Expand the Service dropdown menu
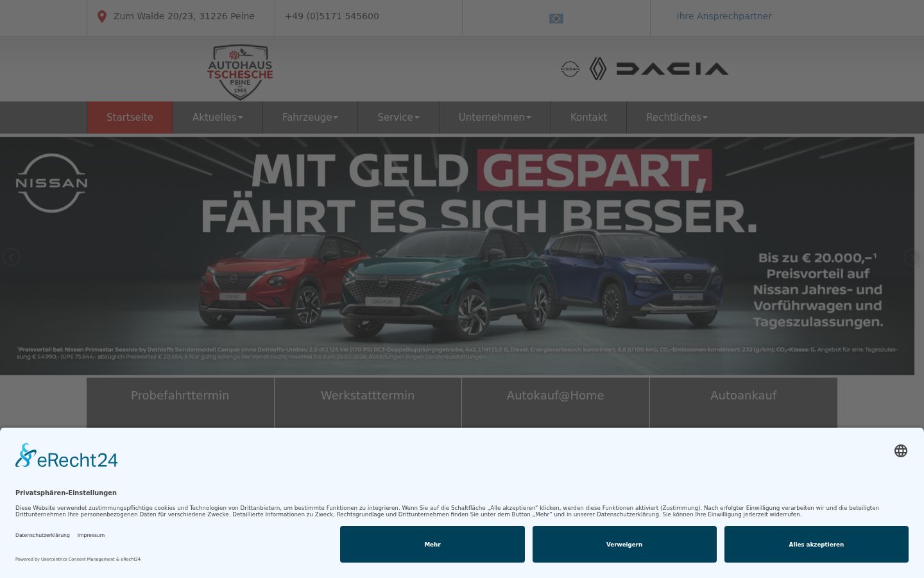This screenshot has width=924, height=578. 398,118
